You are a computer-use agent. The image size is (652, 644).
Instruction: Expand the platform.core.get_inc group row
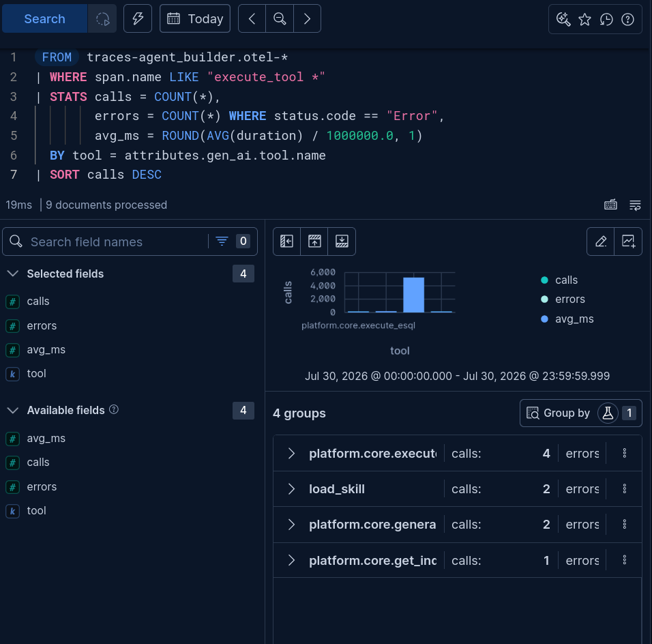tap(291, 560)
